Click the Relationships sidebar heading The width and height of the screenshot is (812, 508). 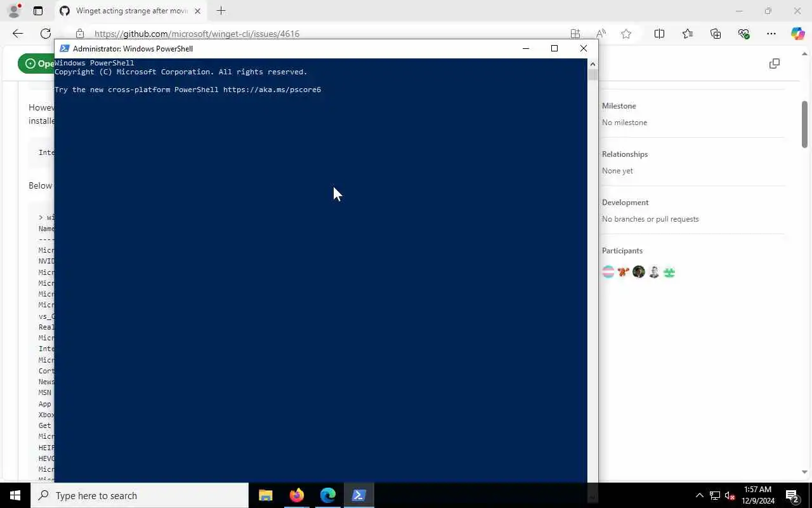pyautogui.click(x=625, y=154)
